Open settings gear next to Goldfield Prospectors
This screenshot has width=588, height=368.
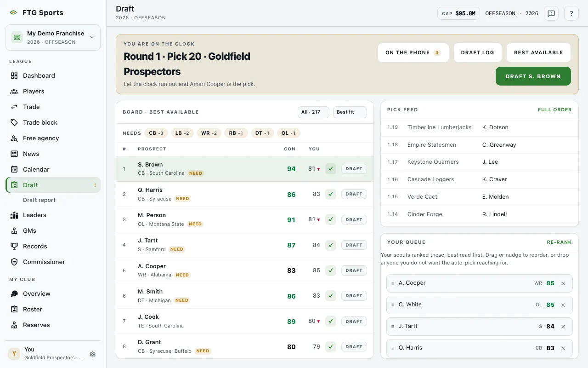(92, 354)
